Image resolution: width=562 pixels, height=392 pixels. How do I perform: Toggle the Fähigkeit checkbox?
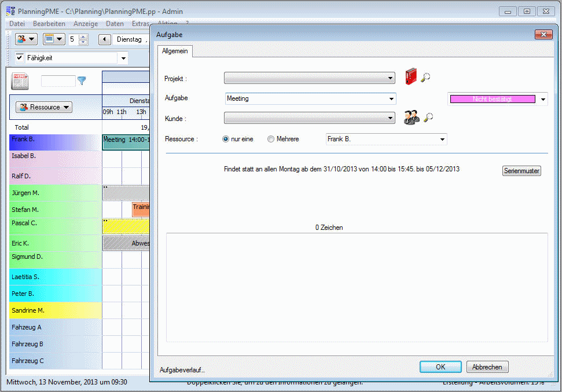[x=20, y=57]
